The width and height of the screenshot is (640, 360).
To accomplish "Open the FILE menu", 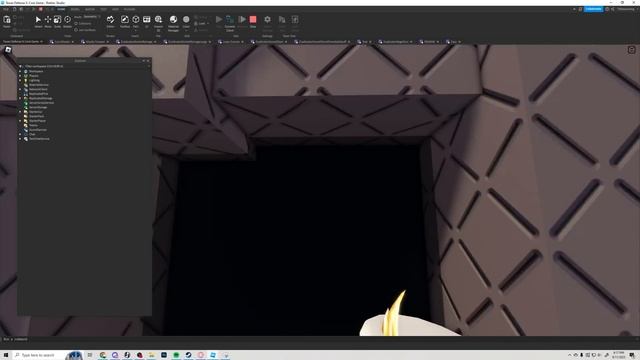I will tap(6, 9).
